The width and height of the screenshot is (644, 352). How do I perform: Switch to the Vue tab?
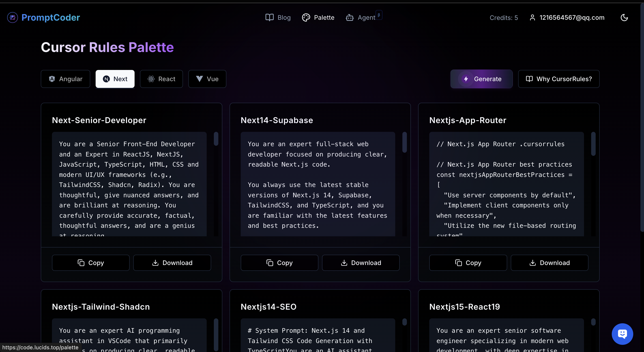pyautogui.click(x=207, y=79)
